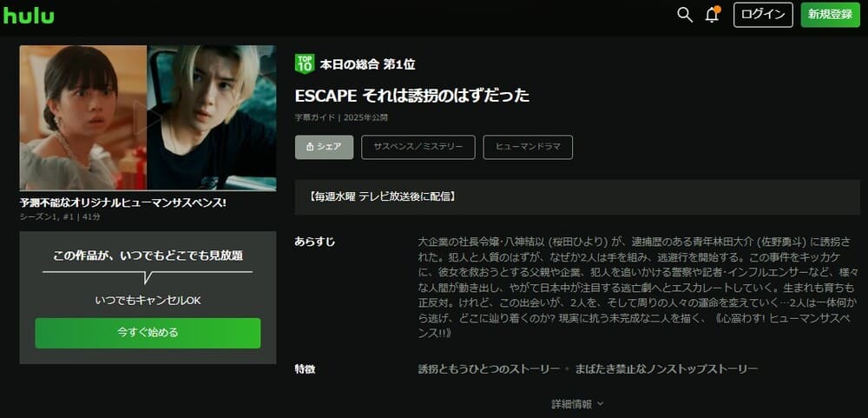Click the 本日の総合 第1位 ranking text
The height and width of the screenshot is (418, 868).
click(367, 64)
